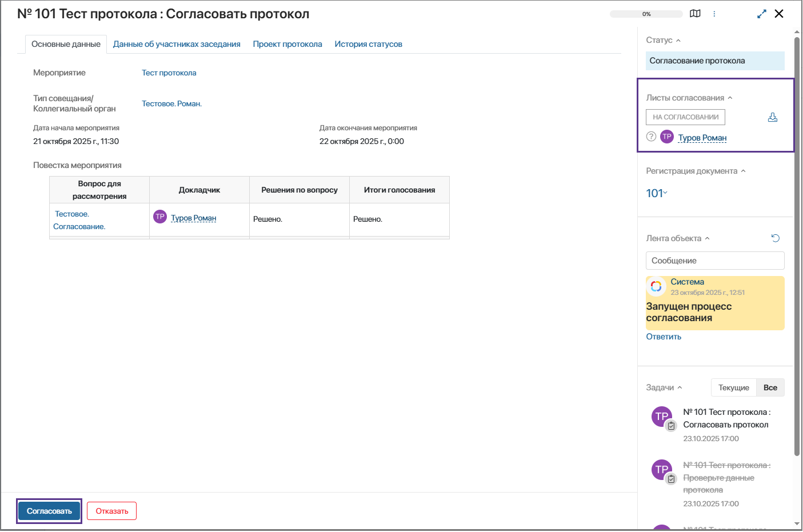The width and height of the screenshot is (803, 532).
Task: Download the approval sheet
Action: point(772,117)
